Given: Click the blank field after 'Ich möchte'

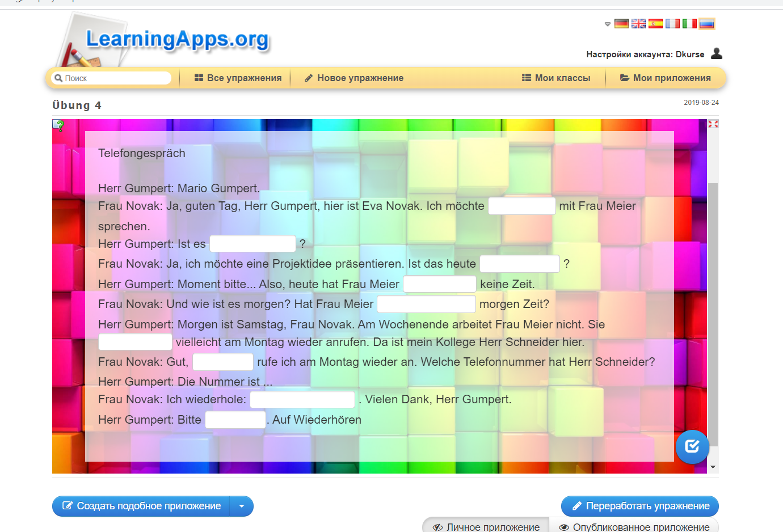Looking at the screenshot, I should point(521,206).
